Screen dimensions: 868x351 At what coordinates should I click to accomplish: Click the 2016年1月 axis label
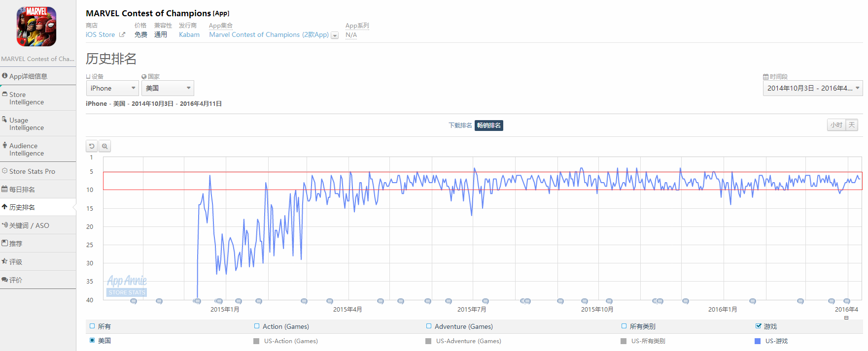(x=723, y=309)
